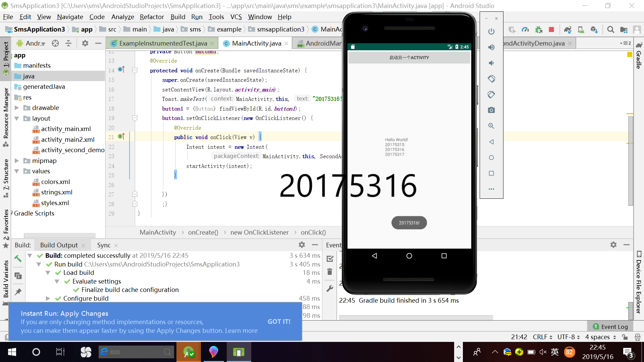Image resolution: width=644 pixels, height=362 pixels.
Task: Sync project with Gradle files icon
Action: tap(568, 29)
